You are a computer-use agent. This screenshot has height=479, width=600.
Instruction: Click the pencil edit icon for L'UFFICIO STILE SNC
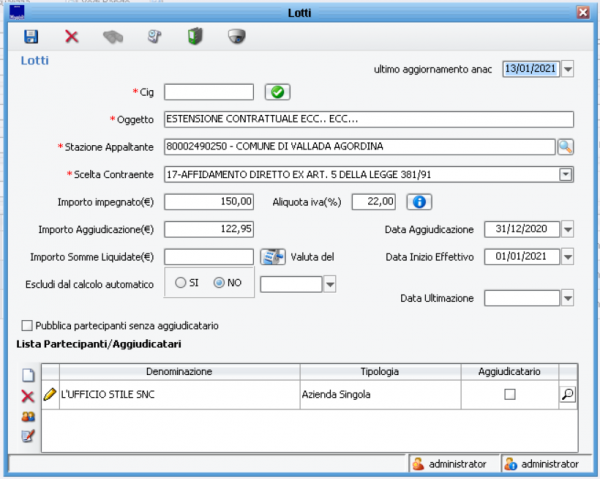pyautogui.click(x=50, y=395)
